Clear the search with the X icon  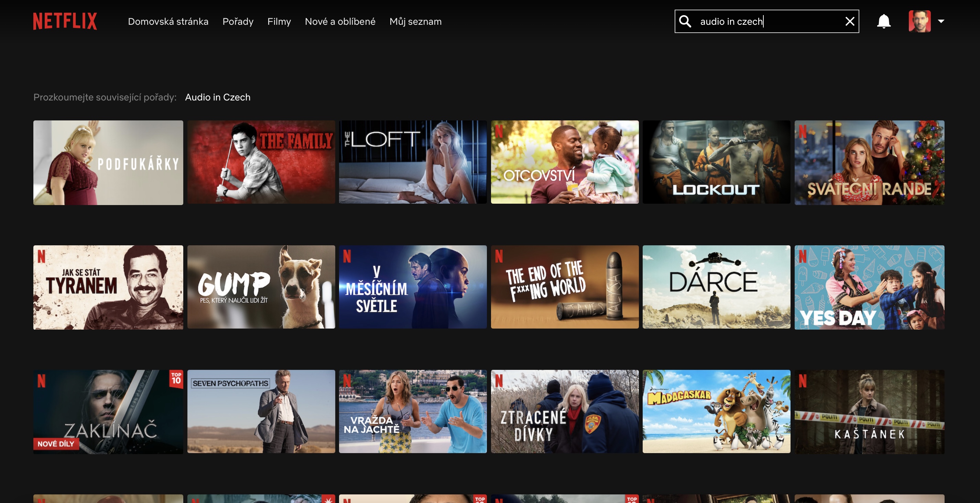pyautogui.click(x=850, y=21)
